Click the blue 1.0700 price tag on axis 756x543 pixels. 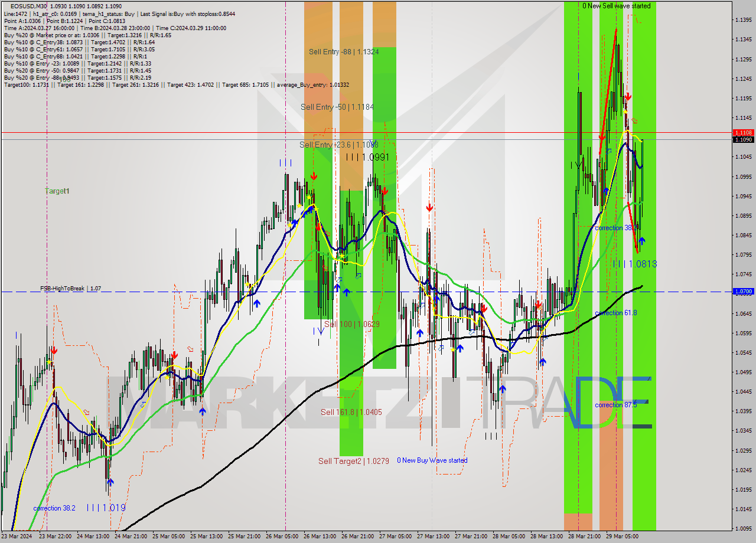pos(743,292)
